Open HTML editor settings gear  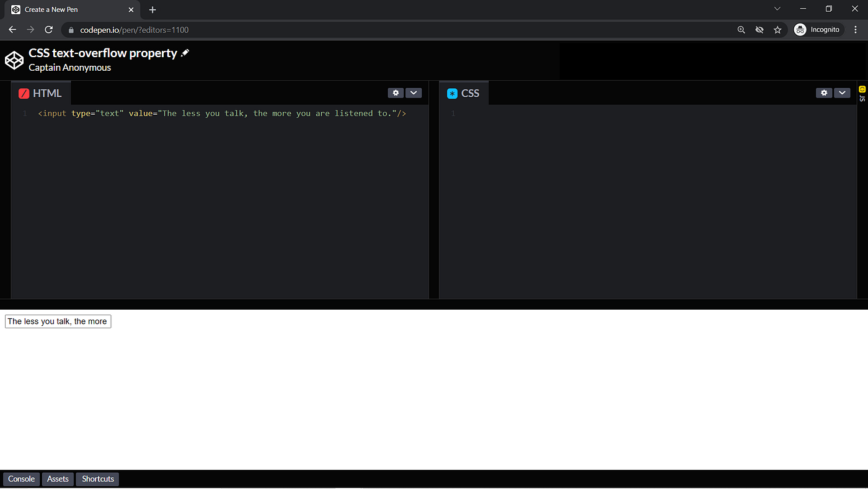(396, 93)
